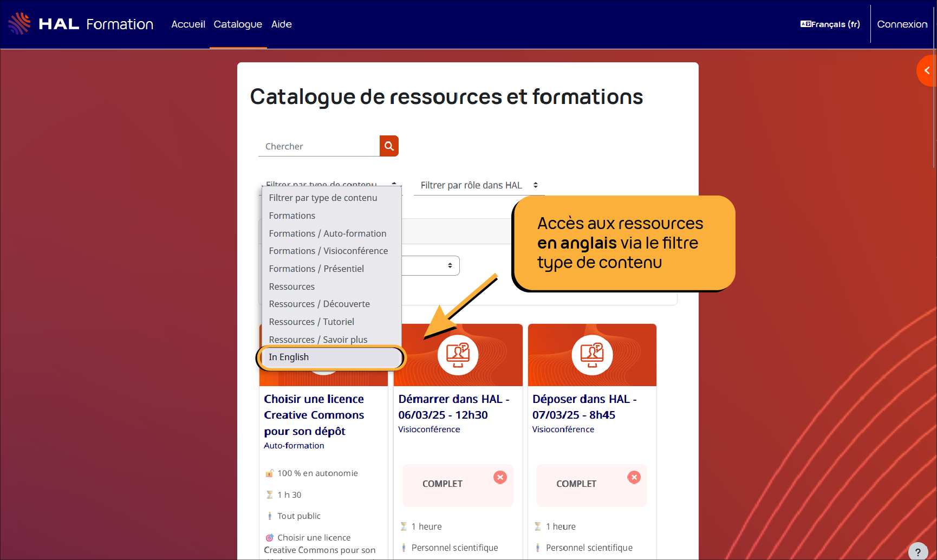Click 1 heure on Démarrer dans HAL card
Image resolution: width=937 pixels, height=560 pixels.
pyautogui.click(x=427, y=527)
